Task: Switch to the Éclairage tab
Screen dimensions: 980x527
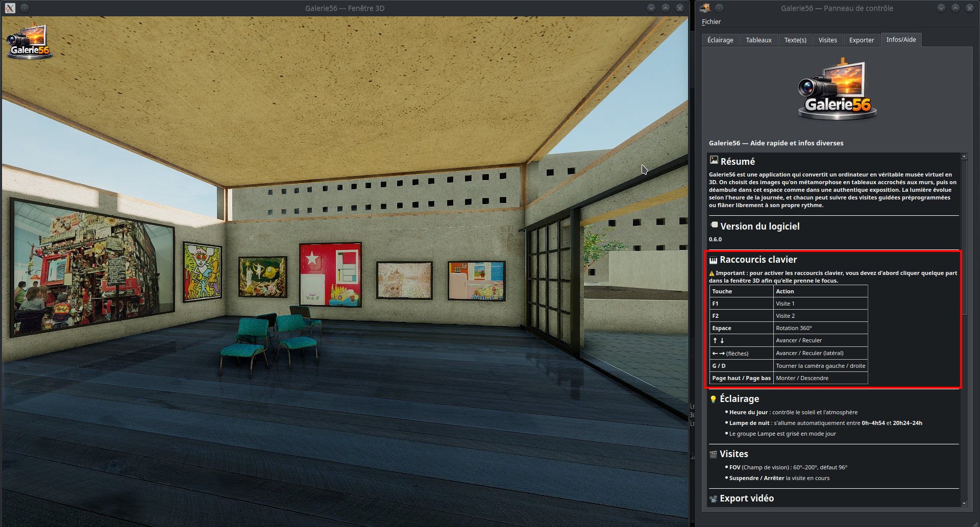Action: pos(720,40)
